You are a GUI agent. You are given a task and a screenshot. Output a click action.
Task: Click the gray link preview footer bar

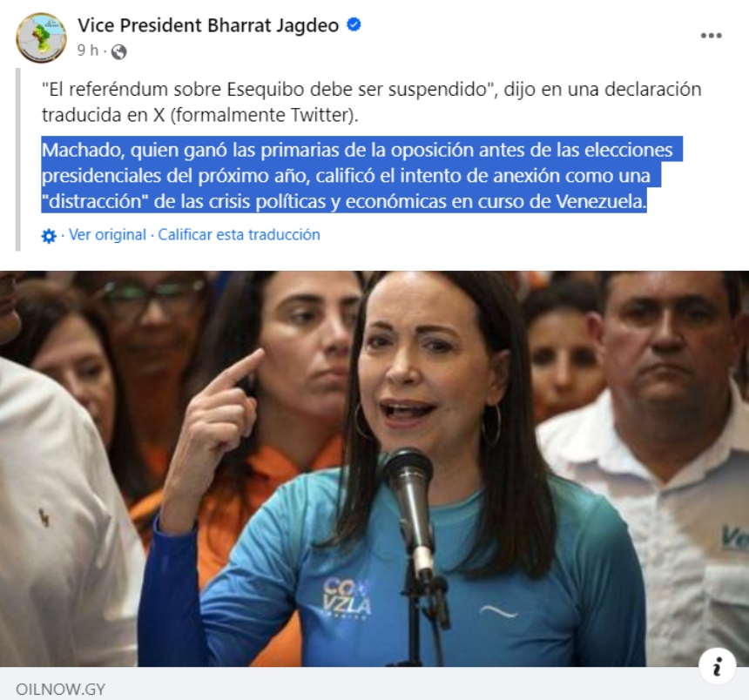(x=374, y=683)
